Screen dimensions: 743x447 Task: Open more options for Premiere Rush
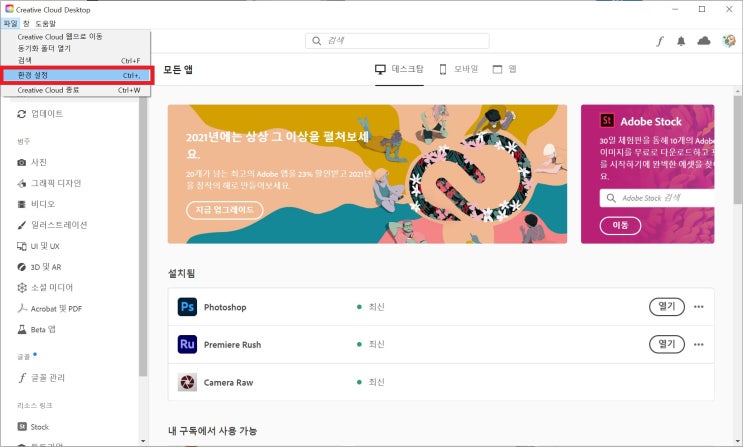tap(698, 344)
